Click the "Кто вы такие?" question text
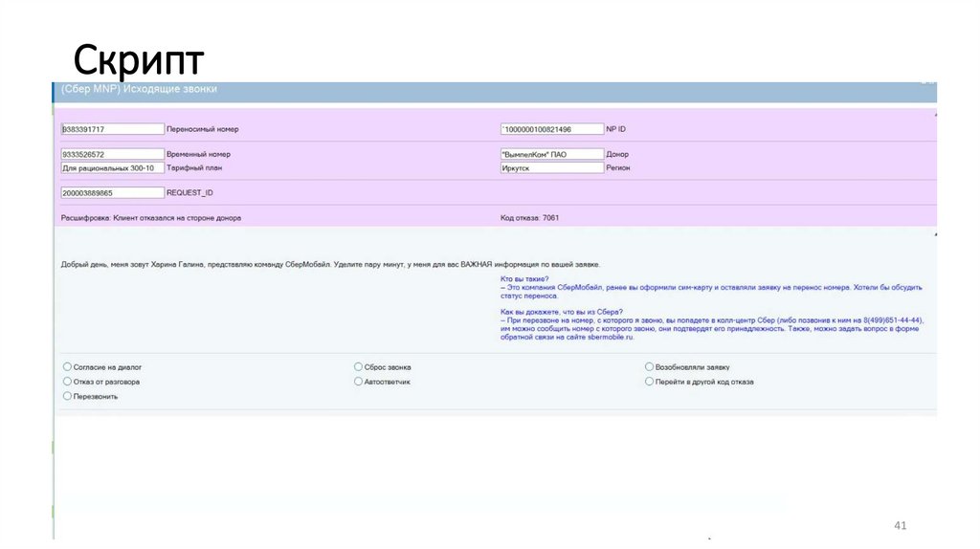Screen dimensions: 980x549 coord(524,279)
